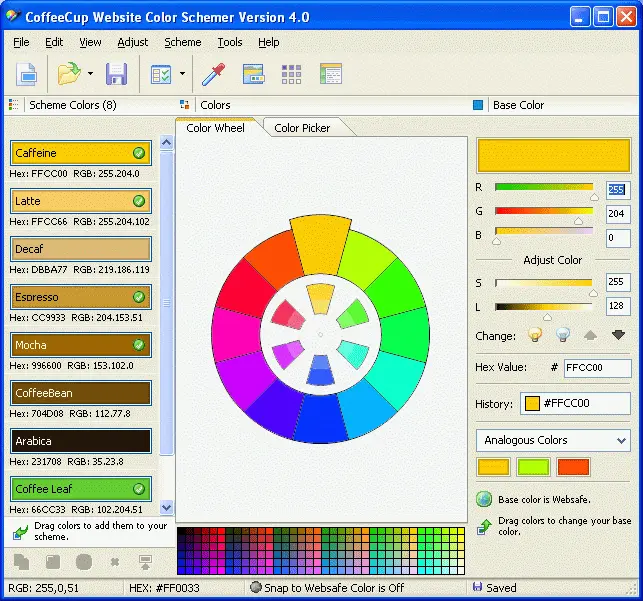Click the green page layout toolbar icon
Viewport: 643px width, 601px height.
[x=331, y=74]
